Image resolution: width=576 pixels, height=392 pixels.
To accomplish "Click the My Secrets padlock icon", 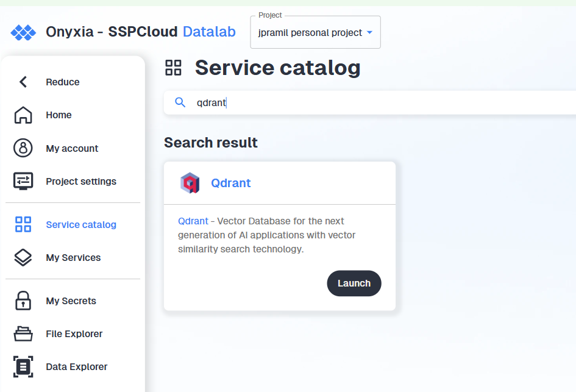I will click(23, 301).
